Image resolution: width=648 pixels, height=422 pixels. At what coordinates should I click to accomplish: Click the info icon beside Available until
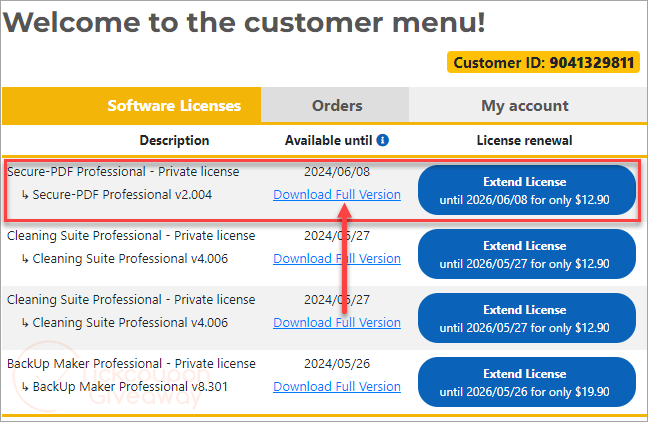tap(383, 141)
